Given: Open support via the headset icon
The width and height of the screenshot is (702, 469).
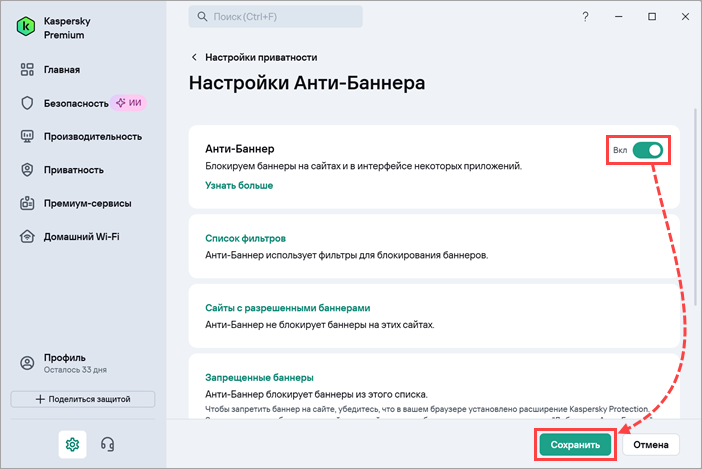Looking at the screenshot, I should [107, 444].
